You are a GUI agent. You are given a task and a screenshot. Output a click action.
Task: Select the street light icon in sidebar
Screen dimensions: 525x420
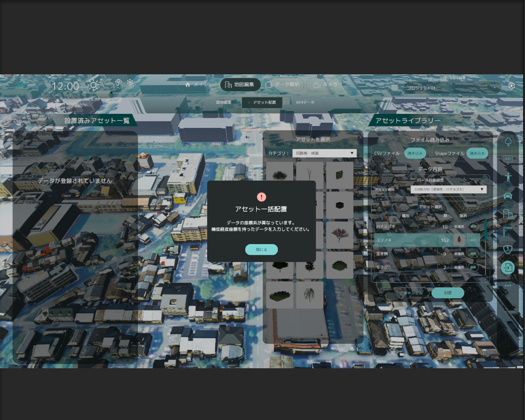point(508,231)
